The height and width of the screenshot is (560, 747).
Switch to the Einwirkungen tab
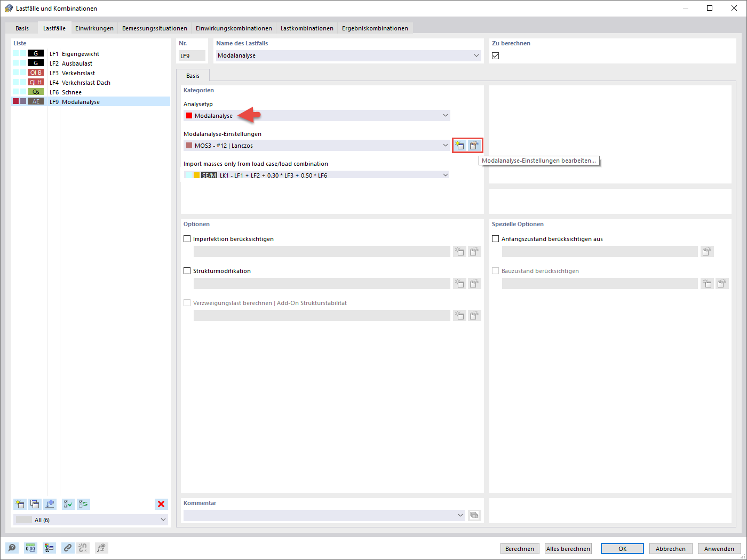pos(94,28)
